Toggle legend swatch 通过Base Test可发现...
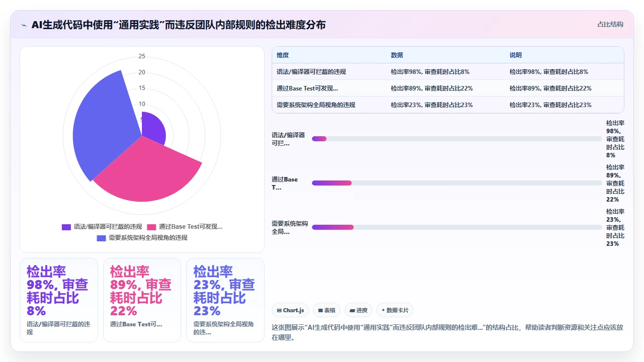Image resolution: width=644 pixels, height=362 pixels. [x=151, y=227]
